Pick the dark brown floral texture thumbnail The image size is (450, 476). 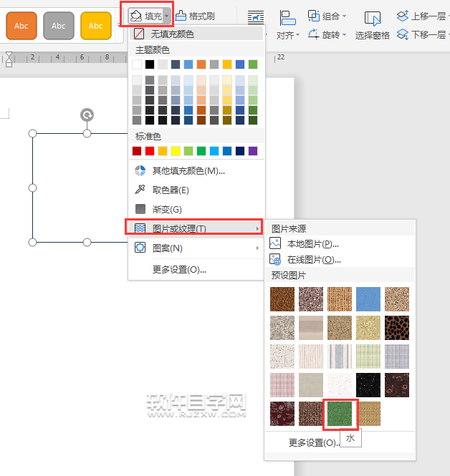point(397,385)
